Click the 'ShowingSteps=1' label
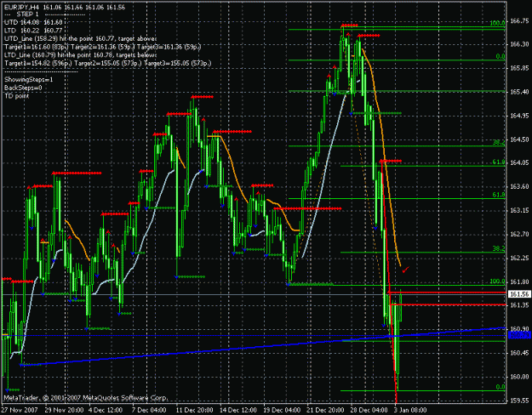 tap(28, 80)
